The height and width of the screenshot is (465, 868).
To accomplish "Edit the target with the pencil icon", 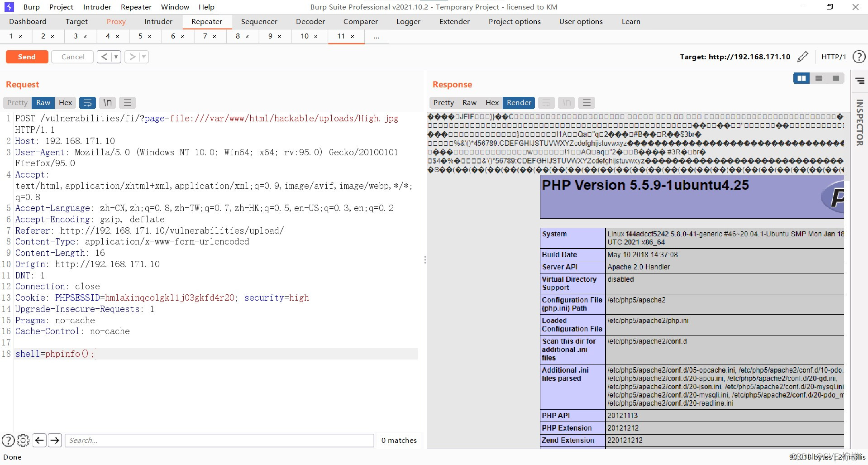I will tap(802, 57).
